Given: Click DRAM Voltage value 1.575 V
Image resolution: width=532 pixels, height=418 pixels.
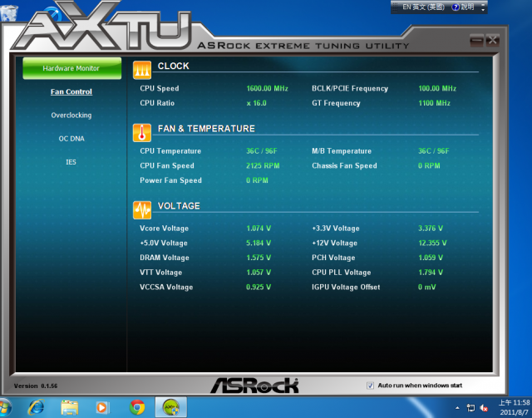Looking at the screenshot, I should [259, 258].
